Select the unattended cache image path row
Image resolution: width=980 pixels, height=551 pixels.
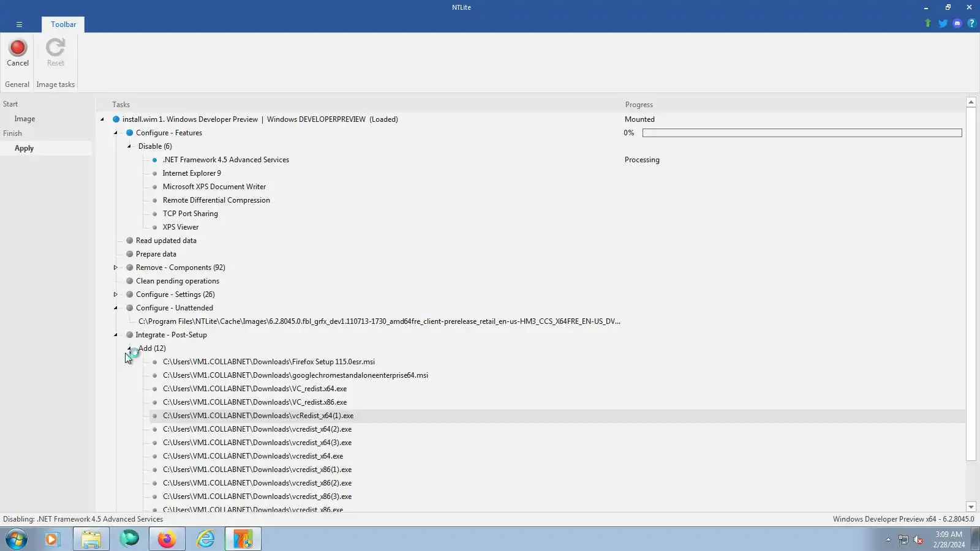point(379,321)
